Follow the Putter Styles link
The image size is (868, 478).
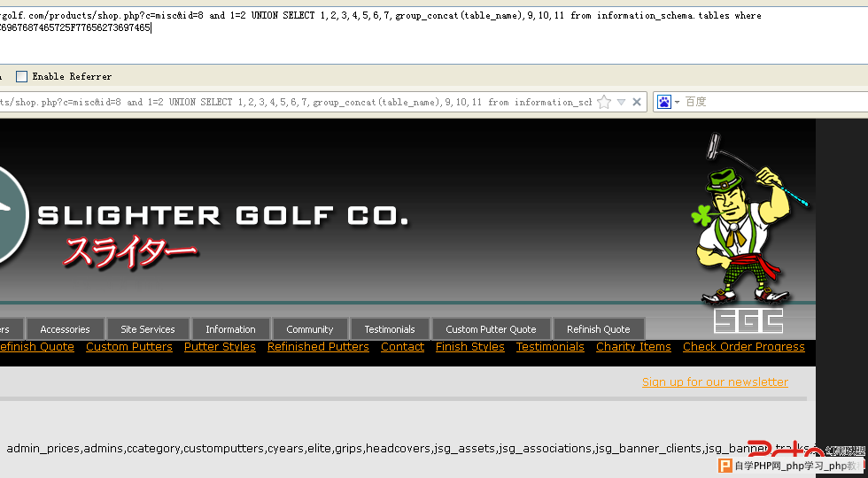(220, 347)
